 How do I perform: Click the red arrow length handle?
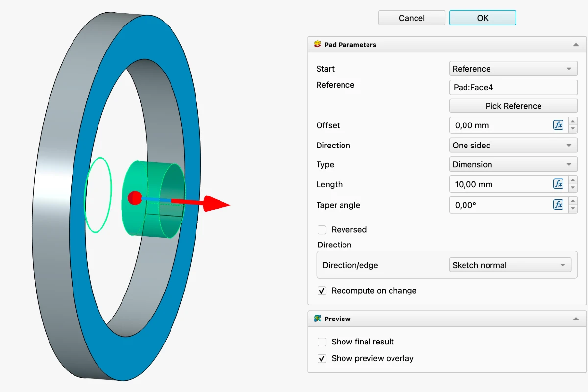click(x=216, y=203)
